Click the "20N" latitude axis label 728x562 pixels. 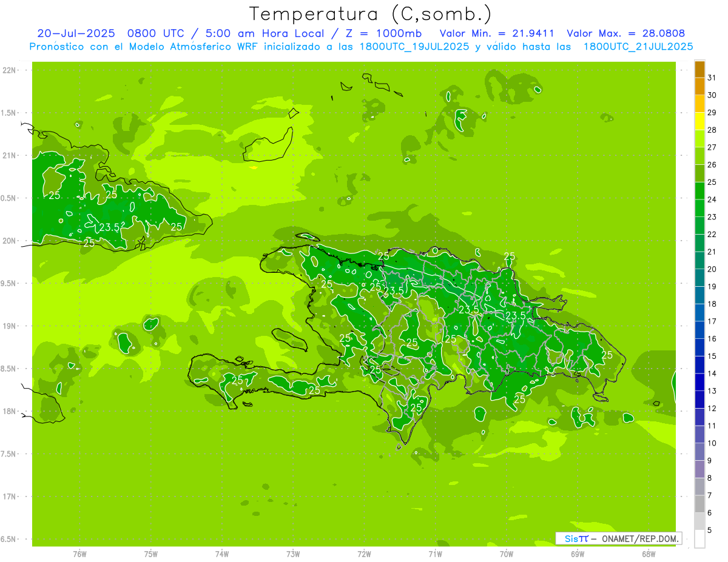pos(10,241)
